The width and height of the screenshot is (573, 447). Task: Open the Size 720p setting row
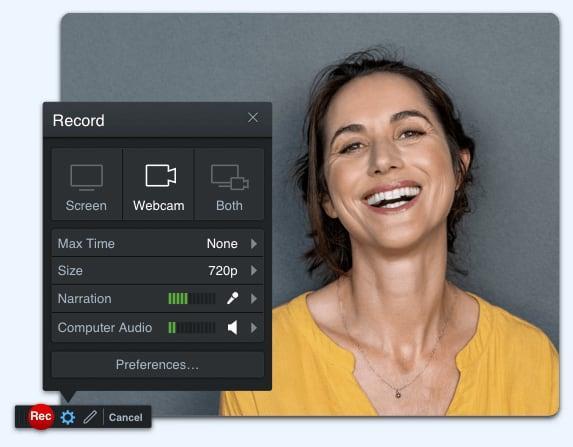158,271
